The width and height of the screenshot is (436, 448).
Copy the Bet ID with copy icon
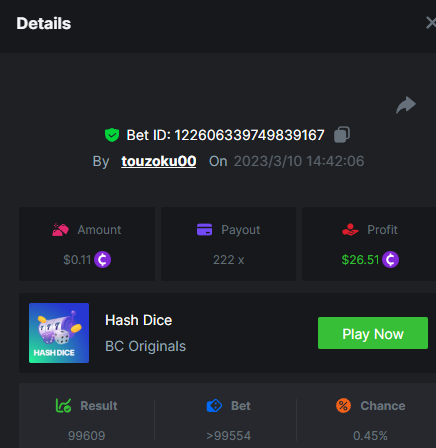pos(342,135)
